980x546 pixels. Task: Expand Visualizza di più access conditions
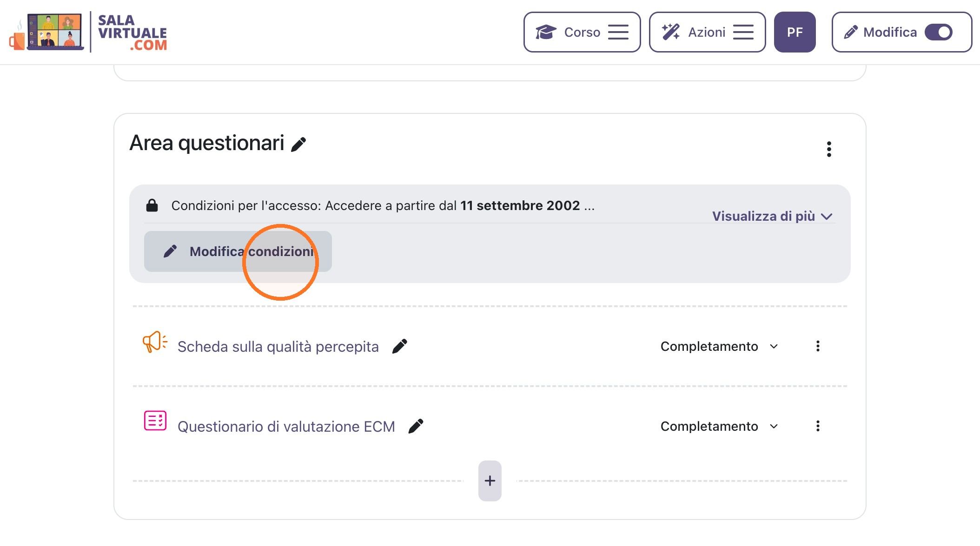pos(772,216)
